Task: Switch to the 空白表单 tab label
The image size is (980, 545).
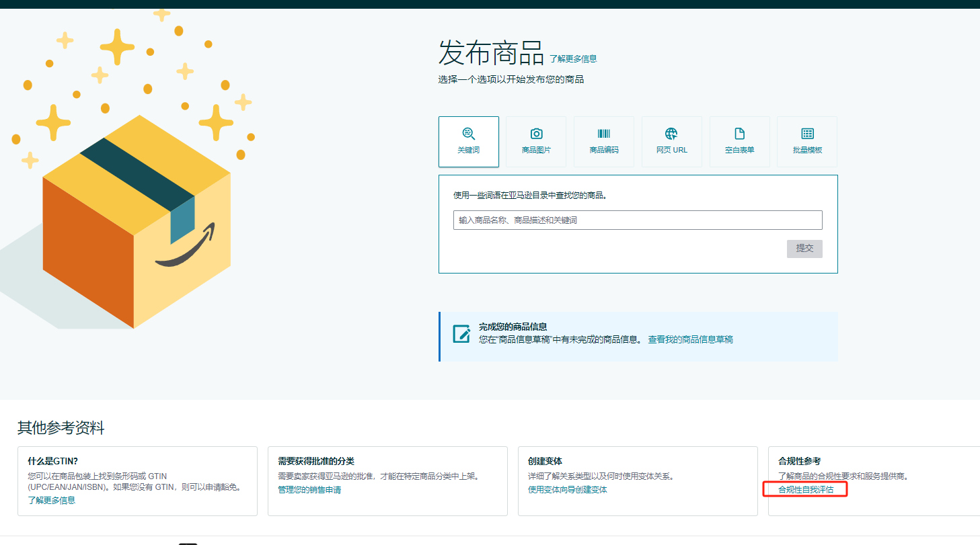Action: tap(740, 150)
